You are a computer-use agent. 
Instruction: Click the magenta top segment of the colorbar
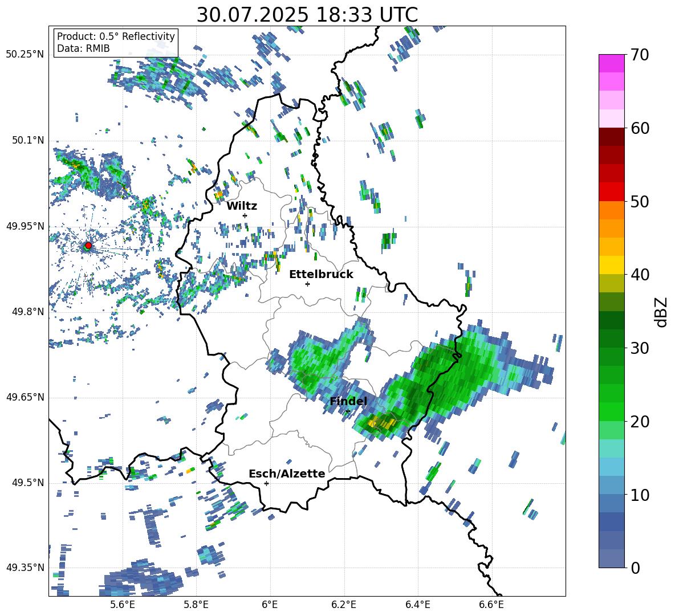pyautogui.click(x=611, y=63)
